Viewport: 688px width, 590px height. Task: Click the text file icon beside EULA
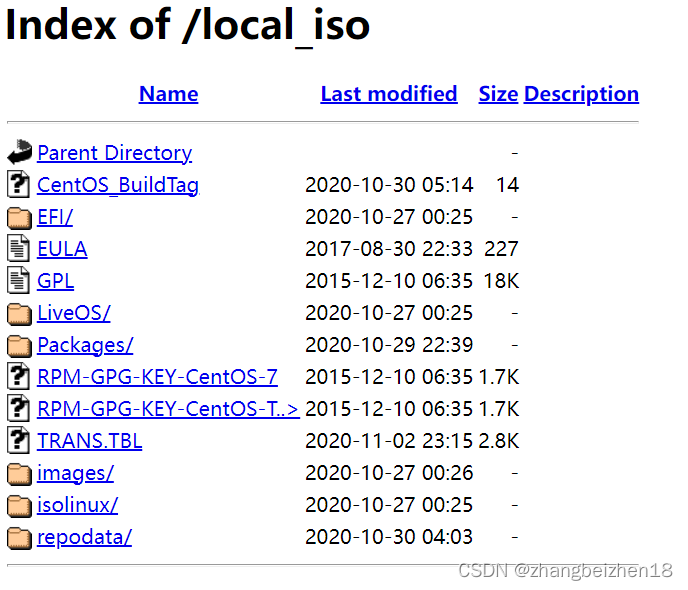click(19, 249)
